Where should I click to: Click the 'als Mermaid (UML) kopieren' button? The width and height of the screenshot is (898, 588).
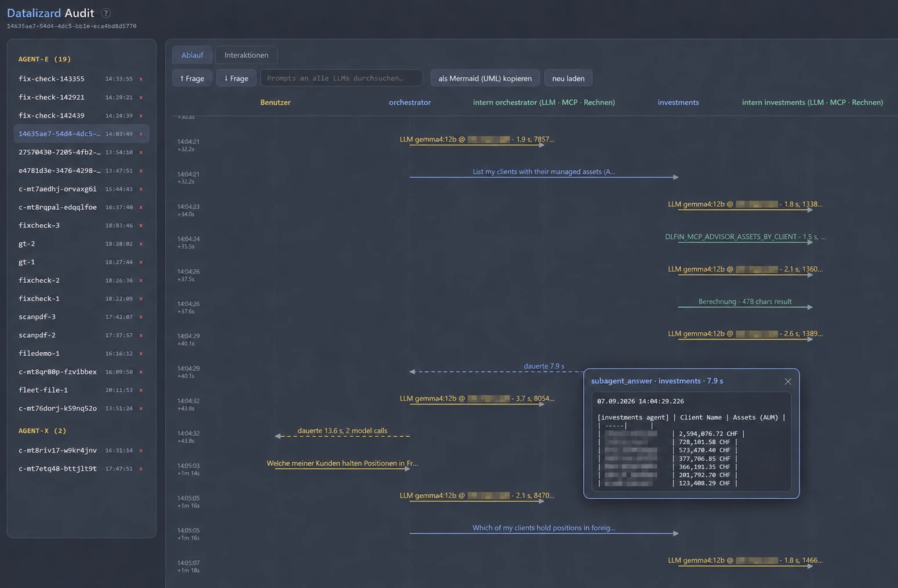tap(485, 78)
